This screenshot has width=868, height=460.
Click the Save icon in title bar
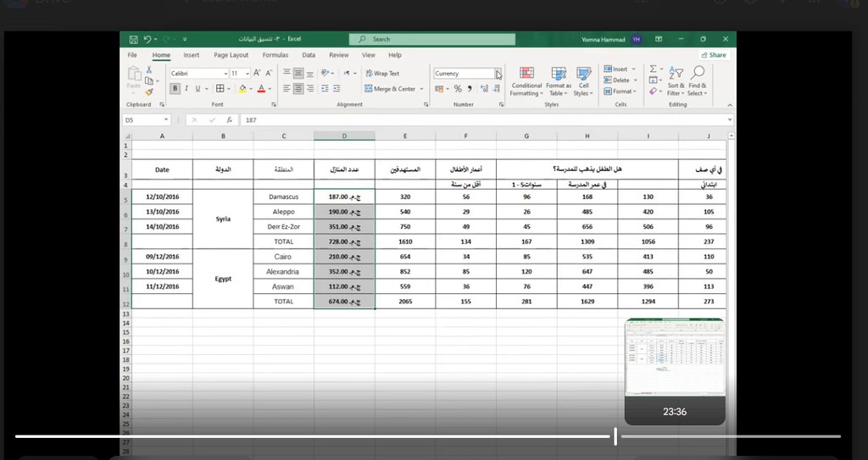click(134, 39)
